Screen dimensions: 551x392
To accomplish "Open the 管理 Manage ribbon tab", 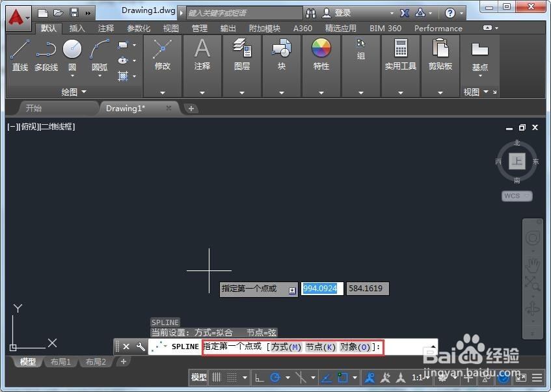I will [x=200, y=29].
